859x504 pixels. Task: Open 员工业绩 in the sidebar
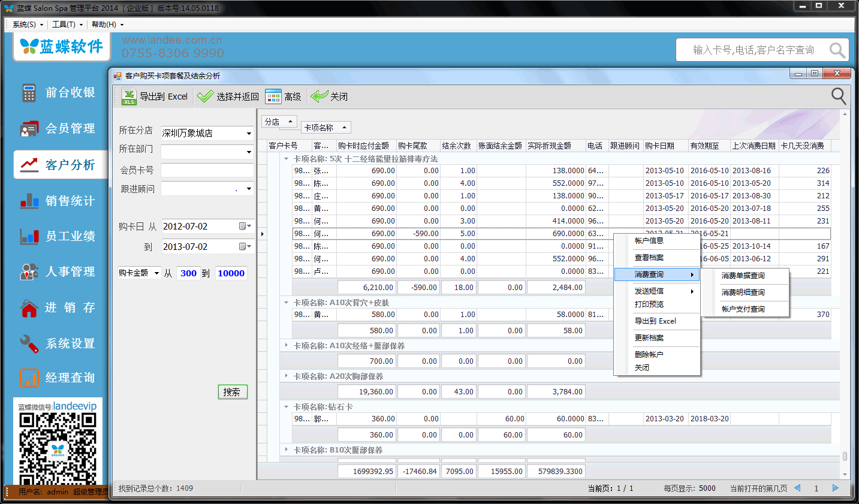(58, 236)
